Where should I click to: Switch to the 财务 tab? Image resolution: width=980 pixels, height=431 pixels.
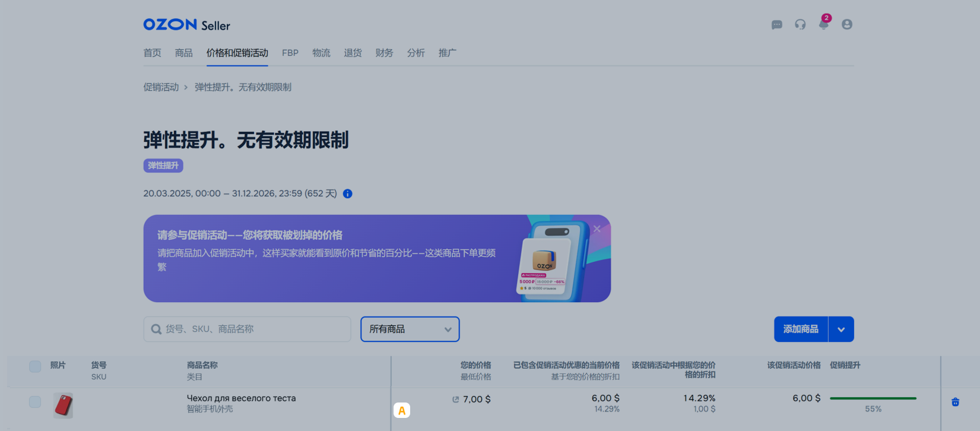384,53
